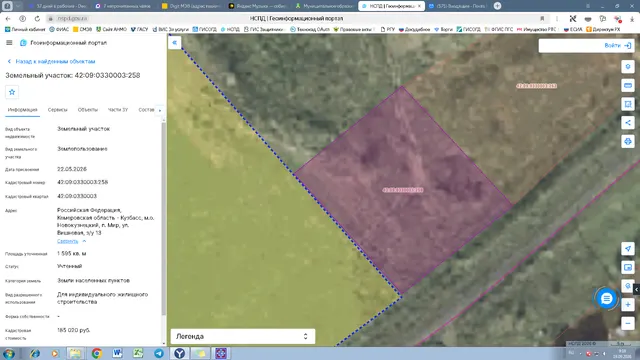Go to my location arrow
Viewport: 640px width, 360px height.
coord(628,249)
